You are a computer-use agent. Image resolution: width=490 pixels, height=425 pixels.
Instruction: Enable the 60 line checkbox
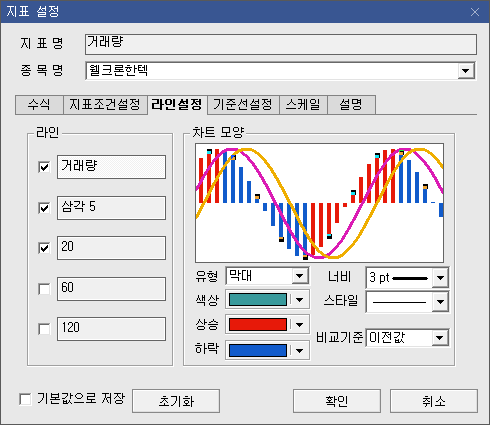(44, 289)
